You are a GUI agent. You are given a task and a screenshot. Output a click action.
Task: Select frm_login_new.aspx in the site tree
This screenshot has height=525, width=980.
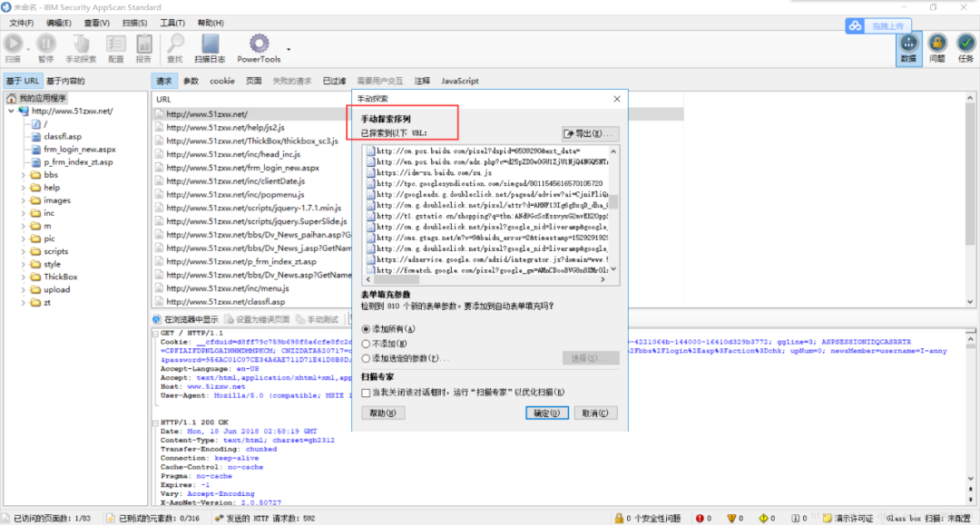pyautogui.click(x=79, y=150)
